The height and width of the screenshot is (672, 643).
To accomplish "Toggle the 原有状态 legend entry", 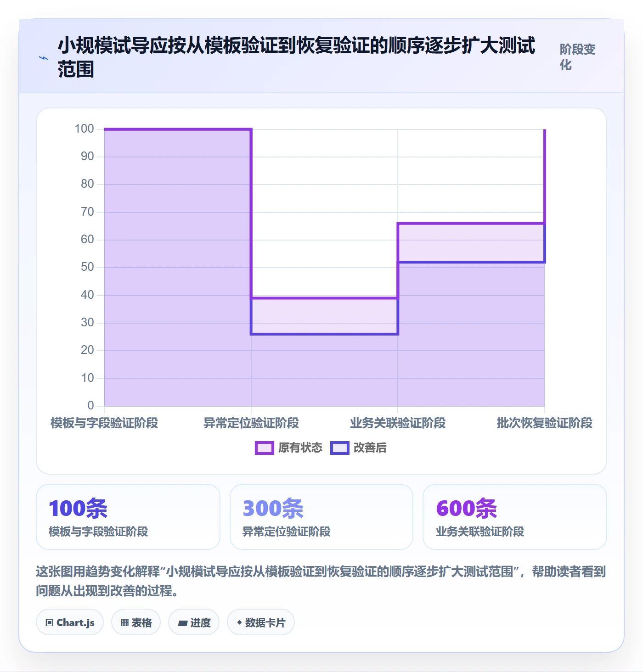I will pyautogui.click(x=289, y=448).
